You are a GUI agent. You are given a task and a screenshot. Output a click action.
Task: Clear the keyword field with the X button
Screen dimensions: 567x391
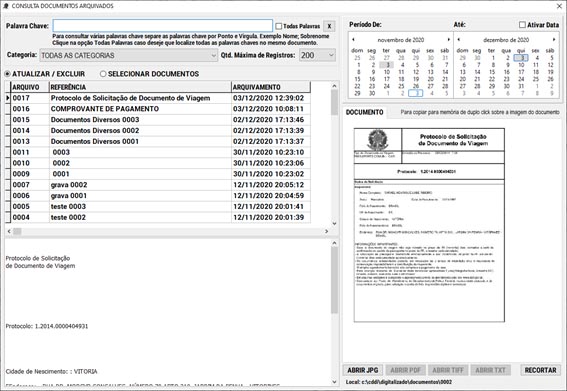[329, 26]
